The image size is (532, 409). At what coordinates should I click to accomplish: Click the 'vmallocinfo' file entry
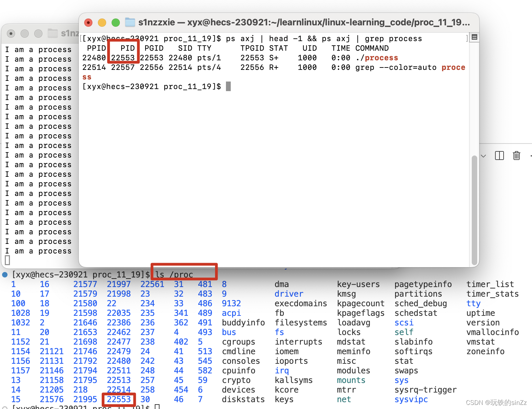click(x=493, y=332)
